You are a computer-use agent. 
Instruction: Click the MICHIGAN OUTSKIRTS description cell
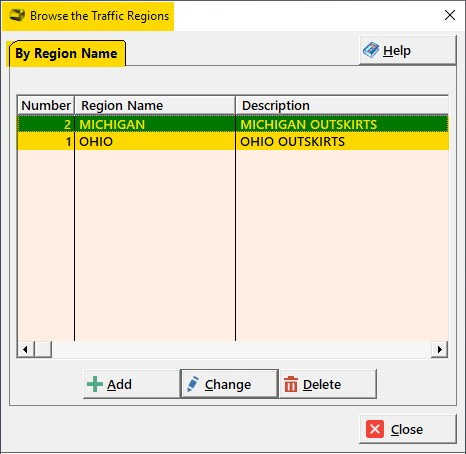point(342,124)
